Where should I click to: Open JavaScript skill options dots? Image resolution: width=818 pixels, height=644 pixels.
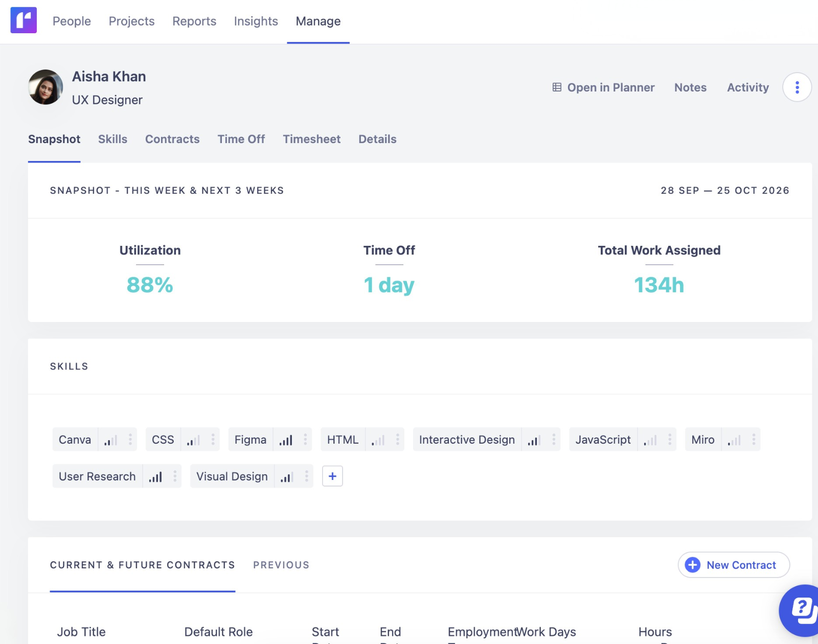click(670, 440)
